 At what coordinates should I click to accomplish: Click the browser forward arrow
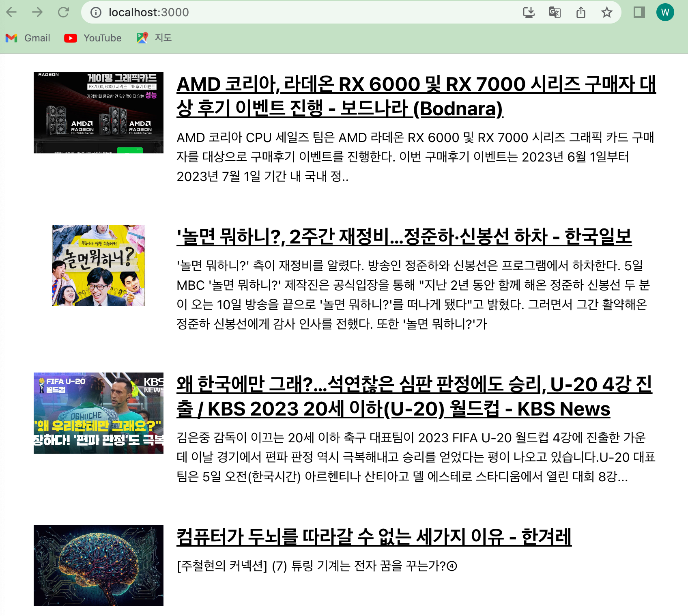pos(37,12)
